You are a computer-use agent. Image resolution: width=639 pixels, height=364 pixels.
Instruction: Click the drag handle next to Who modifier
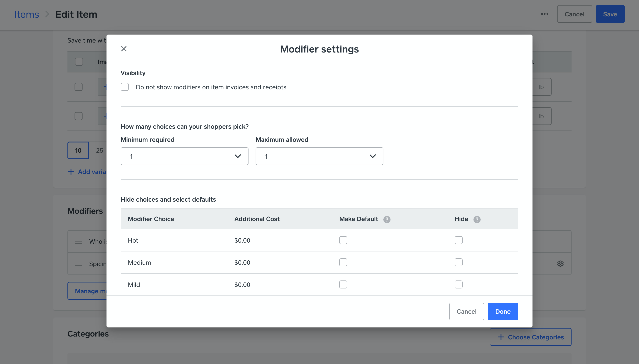(78, 241)
